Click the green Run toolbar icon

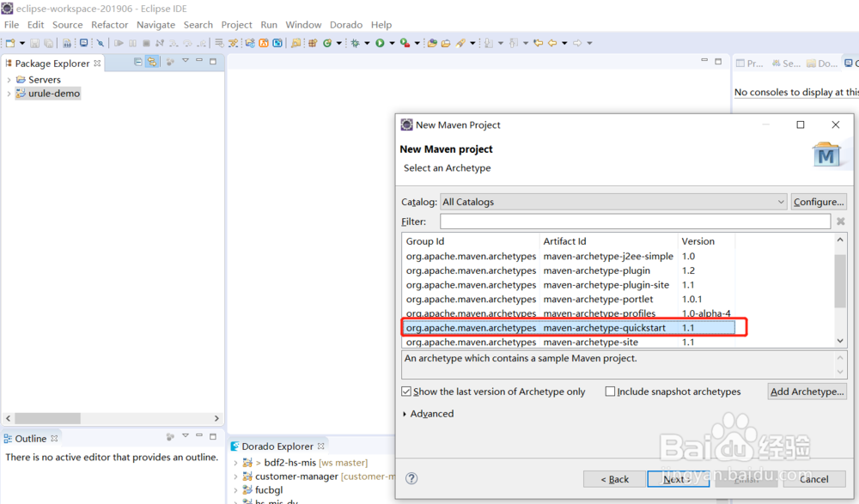pos(380,43)
